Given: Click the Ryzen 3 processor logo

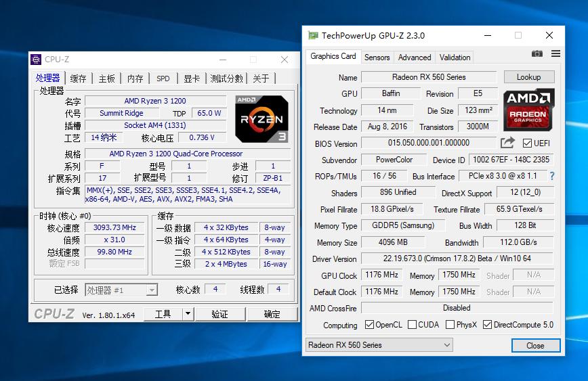Looking at the screenshot, I should [261, 118].
